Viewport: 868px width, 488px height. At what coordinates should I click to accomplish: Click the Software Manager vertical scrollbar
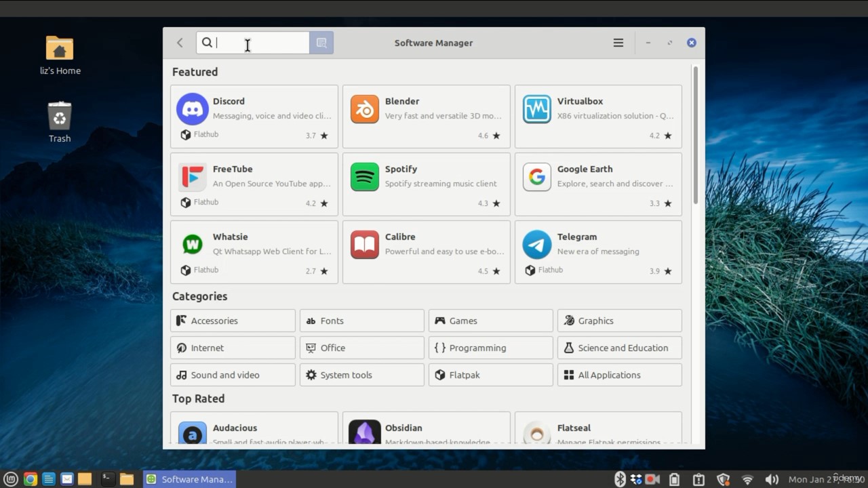695,136
